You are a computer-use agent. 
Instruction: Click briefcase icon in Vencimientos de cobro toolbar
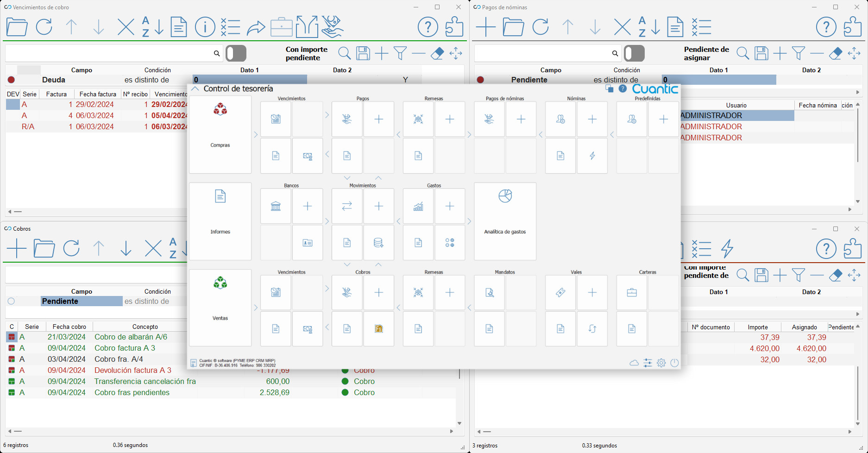[x=282, y=27]
